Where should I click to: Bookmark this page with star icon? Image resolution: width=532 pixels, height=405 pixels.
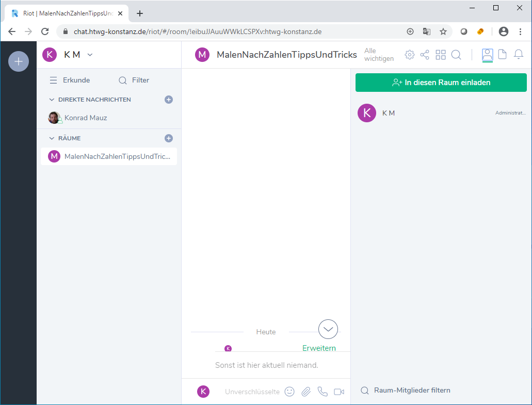pos(443,31)
